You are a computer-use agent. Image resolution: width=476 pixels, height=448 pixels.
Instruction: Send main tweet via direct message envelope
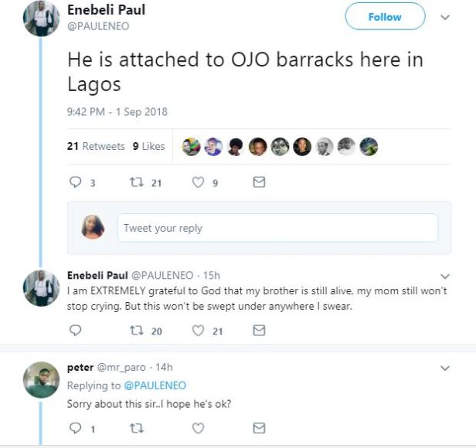click(x=260, y=183)
